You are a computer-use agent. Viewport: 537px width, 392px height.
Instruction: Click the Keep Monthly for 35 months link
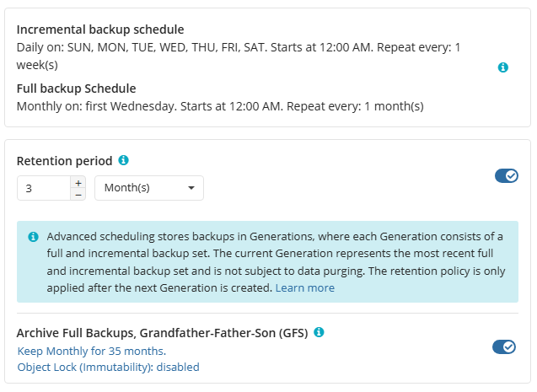click(92, 351)
